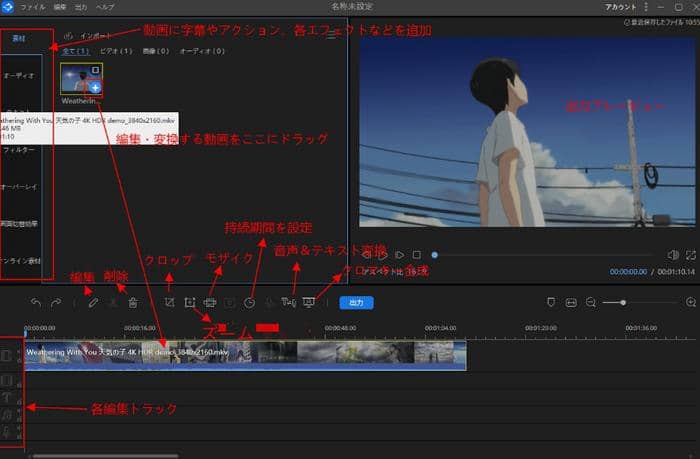700x459 pixels.
Task: Select the 画像(0) media filter
Action: [x=156, y=51]
